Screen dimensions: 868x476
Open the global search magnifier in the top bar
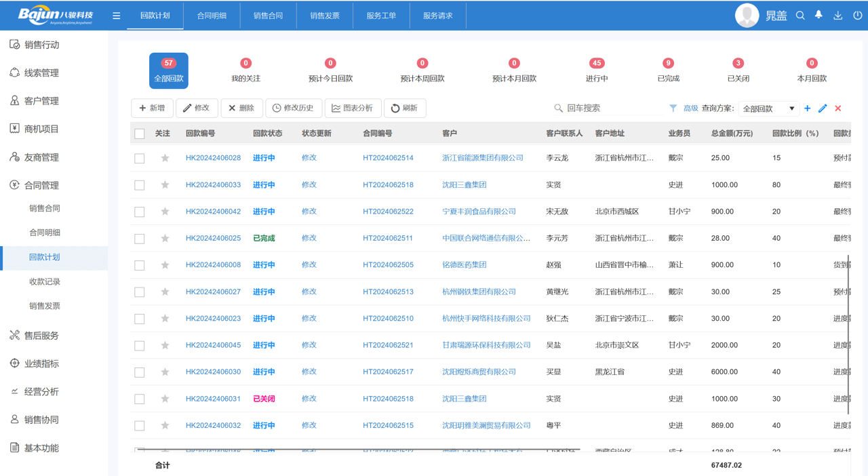point(800,14)
